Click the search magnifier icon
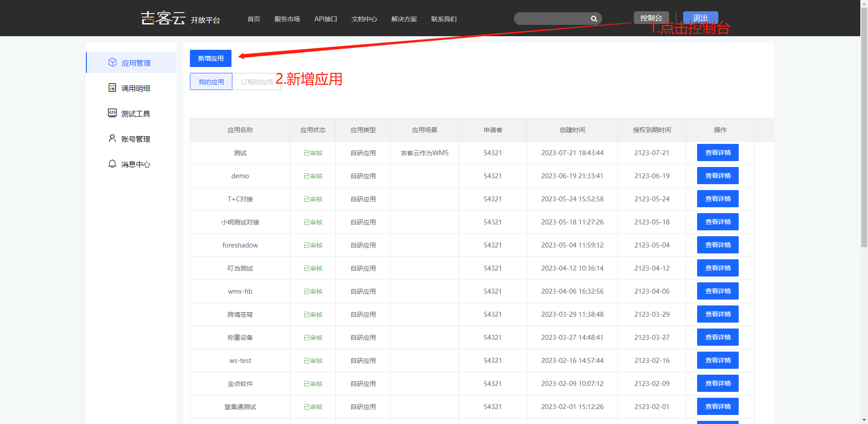The height and width of the screenshot is (424, 868). pyautogui.click(x=594, y=19)
